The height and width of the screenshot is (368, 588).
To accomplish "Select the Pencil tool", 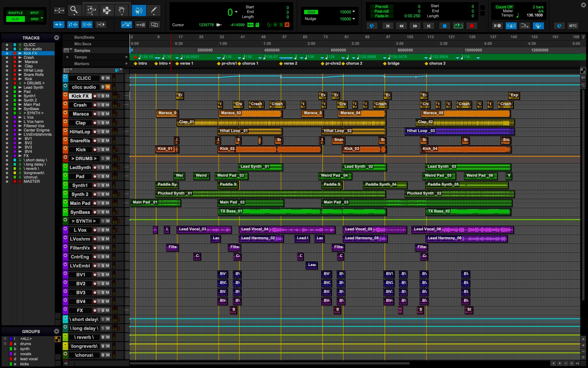I will point(154,10).
